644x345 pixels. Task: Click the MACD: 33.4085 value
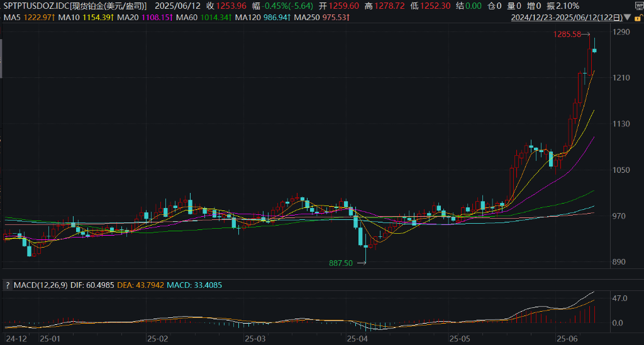(194, 285)
